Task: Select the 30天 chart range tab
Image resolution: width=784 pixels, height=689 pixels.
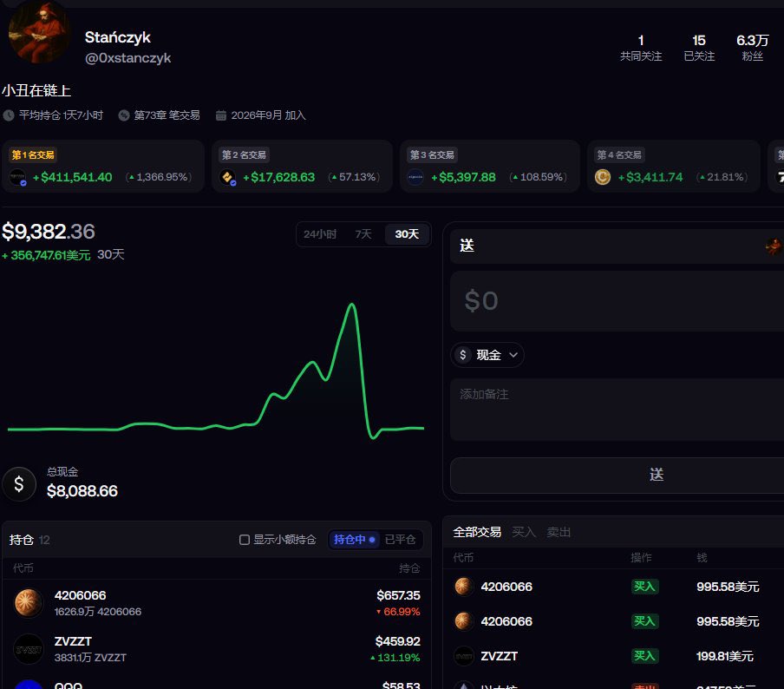Action: click(x=407, y=234)
